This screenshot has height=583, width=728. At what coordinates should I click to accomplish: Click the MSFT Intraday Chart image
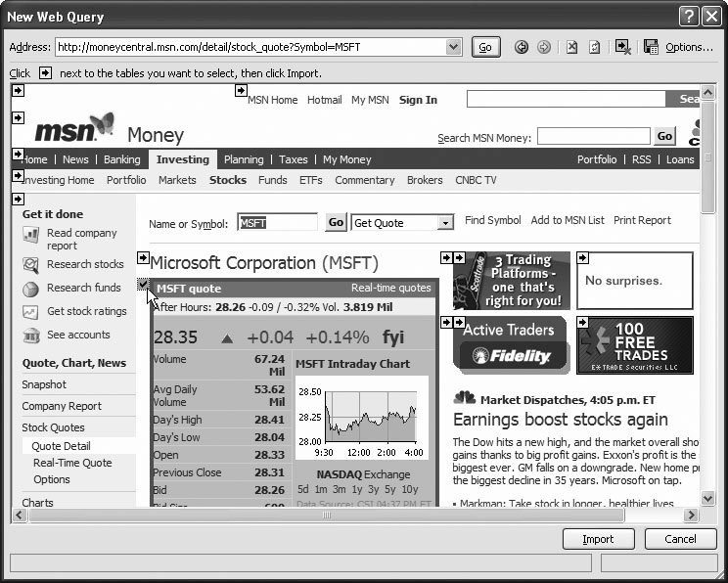click(362, 418)
